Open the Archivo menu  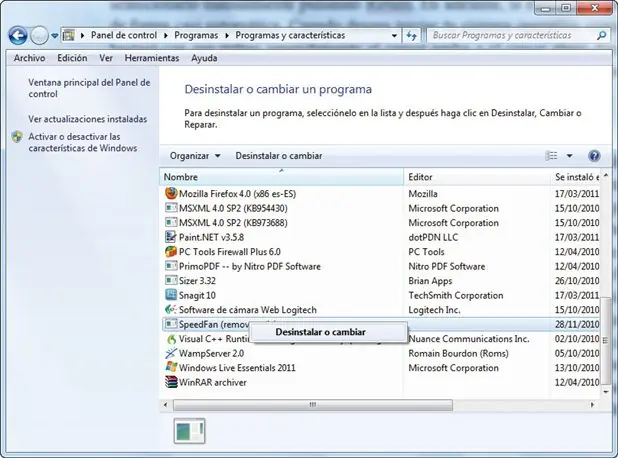pyautogui.click(x=29, y=58)
